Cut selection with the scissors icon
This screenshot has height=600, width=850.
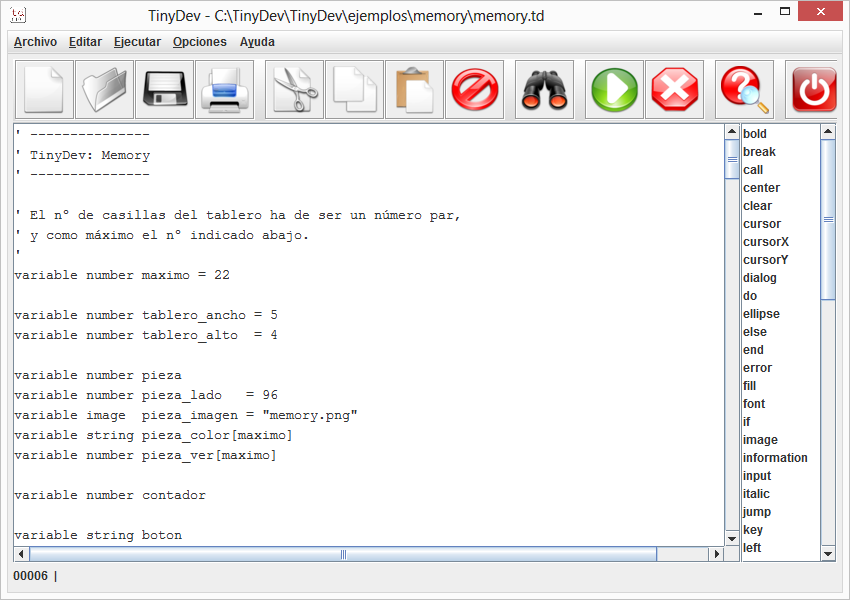[x=294, y=89]
